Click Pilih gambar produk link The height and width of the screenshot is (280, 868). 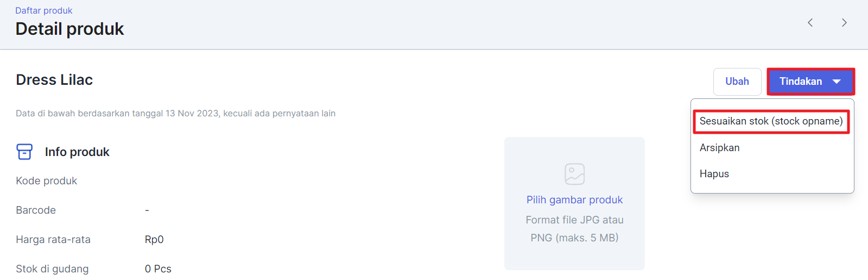click(574, 200)
